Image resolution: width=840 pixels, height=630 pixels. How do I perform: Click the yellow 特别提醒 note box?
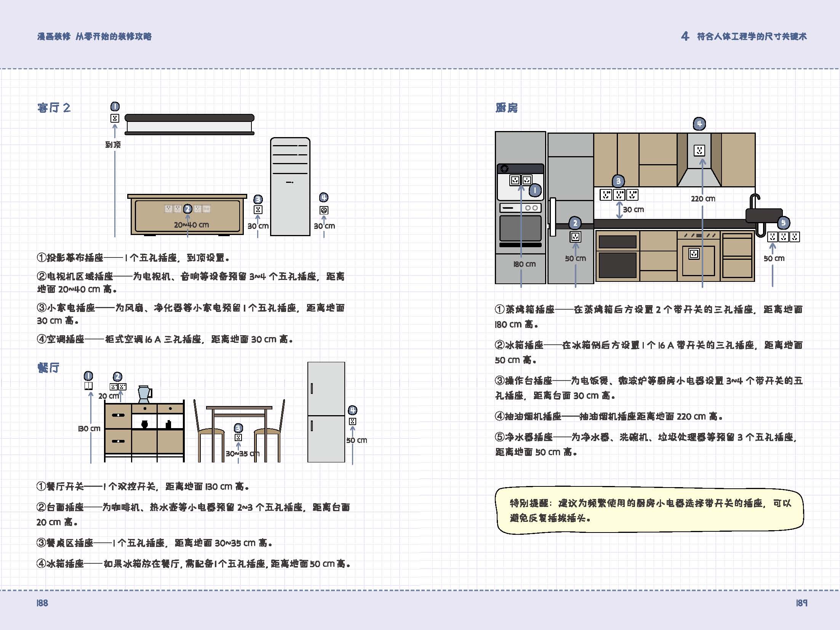(x=650, y=511)
